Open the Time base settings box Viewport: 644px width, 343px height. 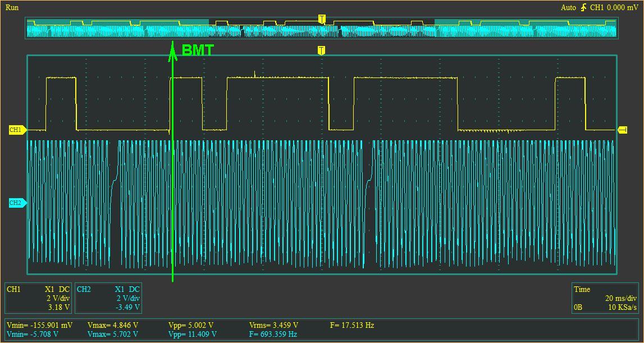(605, 298)
